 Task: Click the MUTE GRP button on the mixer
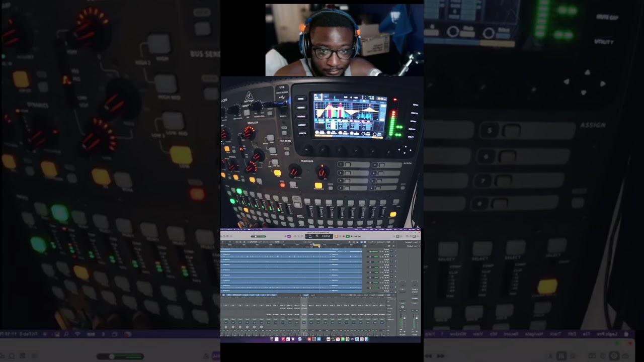412,129
